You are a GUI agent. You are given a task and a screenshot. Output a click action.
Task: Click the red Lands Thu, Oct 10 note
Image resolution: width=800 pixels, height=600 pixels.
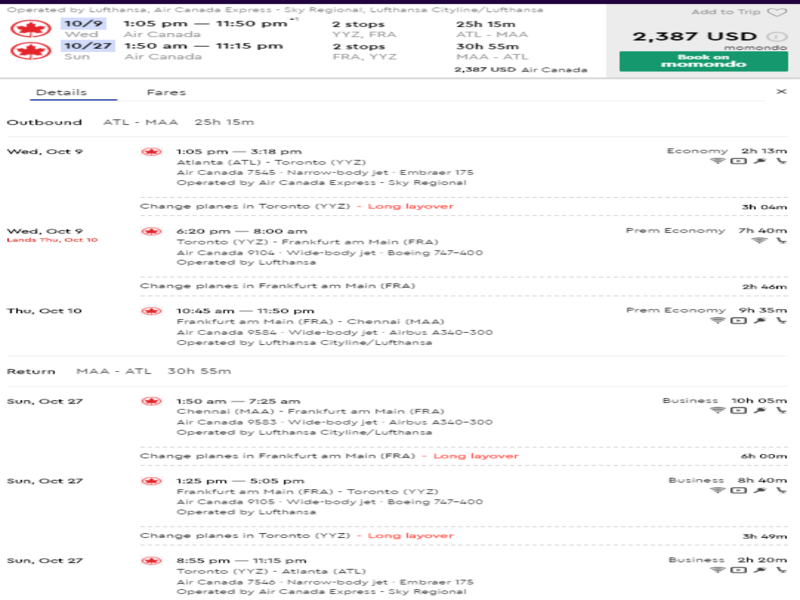52,240
